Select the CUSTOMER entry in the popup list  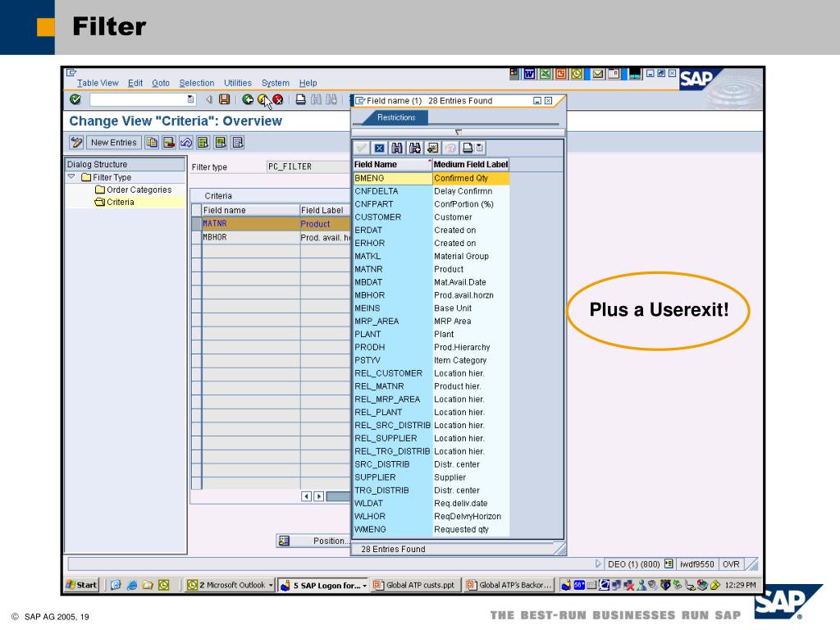[431, 217]
